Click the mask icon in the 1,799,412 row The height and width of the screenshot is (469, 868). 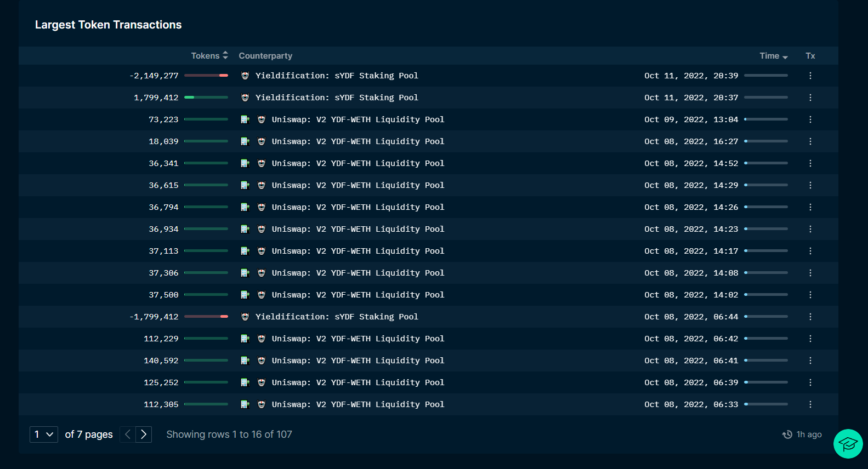[245, 98]
